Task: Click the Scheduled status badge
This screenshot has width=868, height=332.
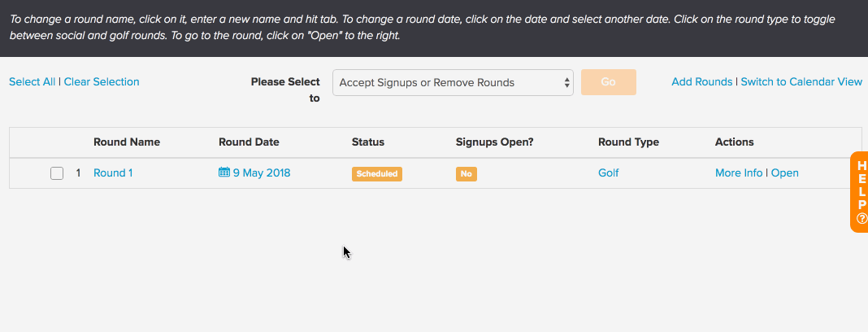Action: point(377,173)
